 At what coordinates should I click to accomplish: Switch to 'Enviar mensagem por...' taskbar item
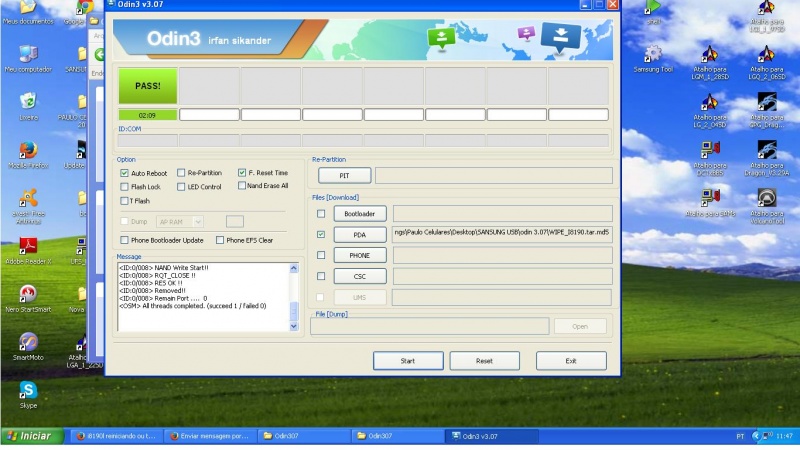pos(210,436)
